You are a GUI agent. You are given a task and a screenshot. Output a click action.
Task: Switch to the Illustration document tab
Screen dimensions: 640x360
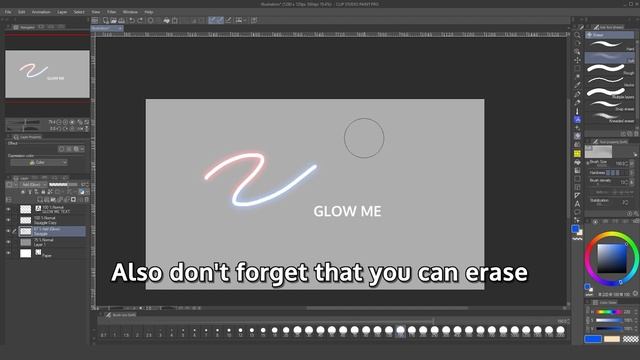pyautogui.click(x=107, y=28)
